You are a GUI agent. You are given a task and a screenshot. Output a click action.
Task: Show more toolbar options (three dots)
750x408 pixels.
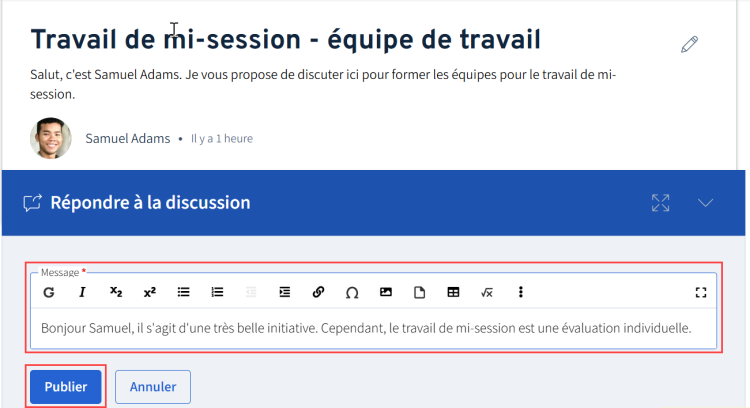click(520, 292)
